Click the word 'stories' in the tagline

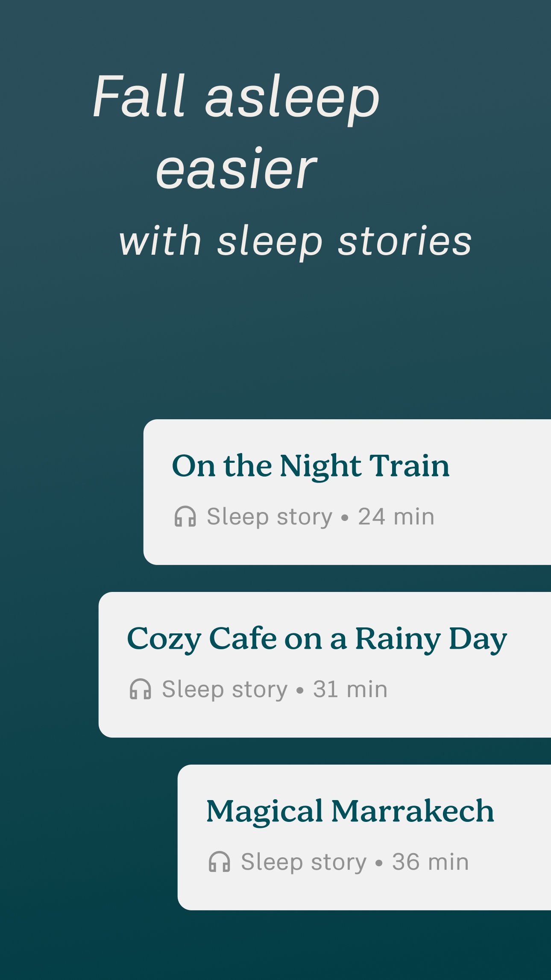[x=404, y=242]
